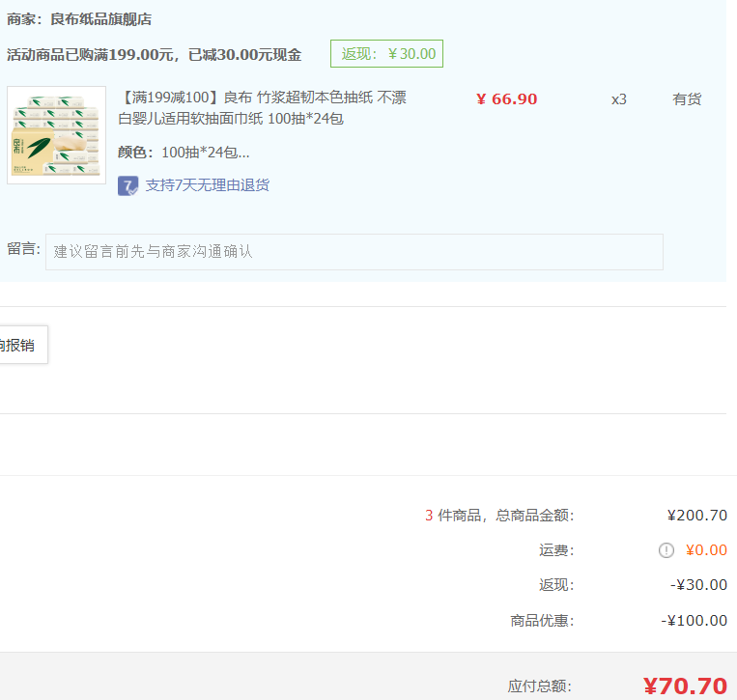Image resolution: width=737 pixels, height=700 pixels.
Task: Open 支持7天无理由退货 link
Action: point(208,185)
